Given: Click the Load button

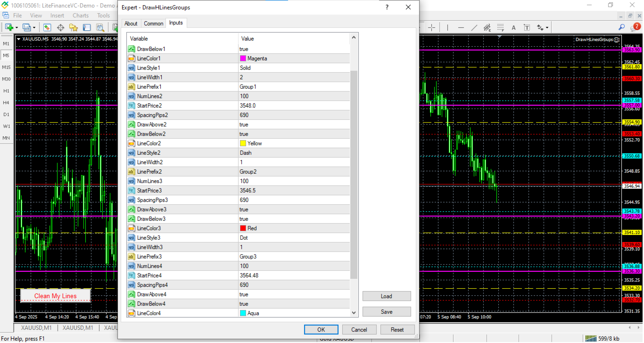Looking at the screenshot, I should point(387,296).
